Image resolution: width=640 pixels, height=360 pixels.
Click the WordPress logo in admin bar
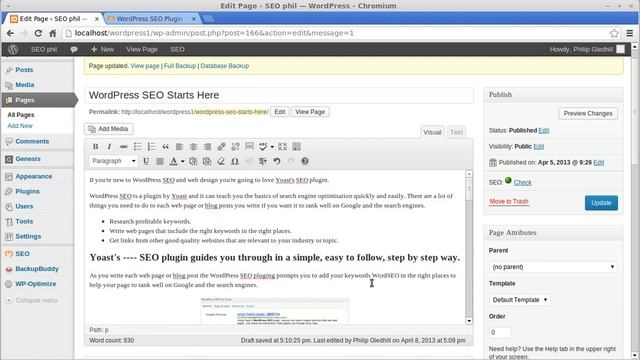[13, 49]
